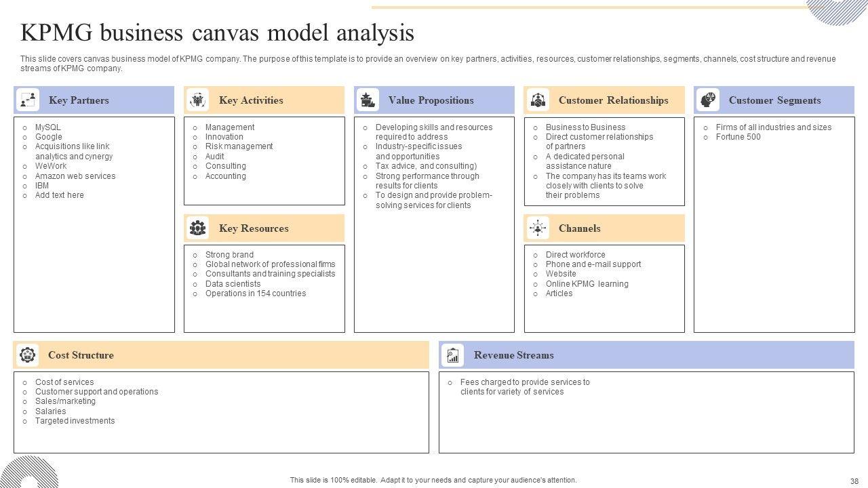Click 'Operations in 154 countries' bullet
The width and height of the screenshot is (868, 488).
point(256,293)
